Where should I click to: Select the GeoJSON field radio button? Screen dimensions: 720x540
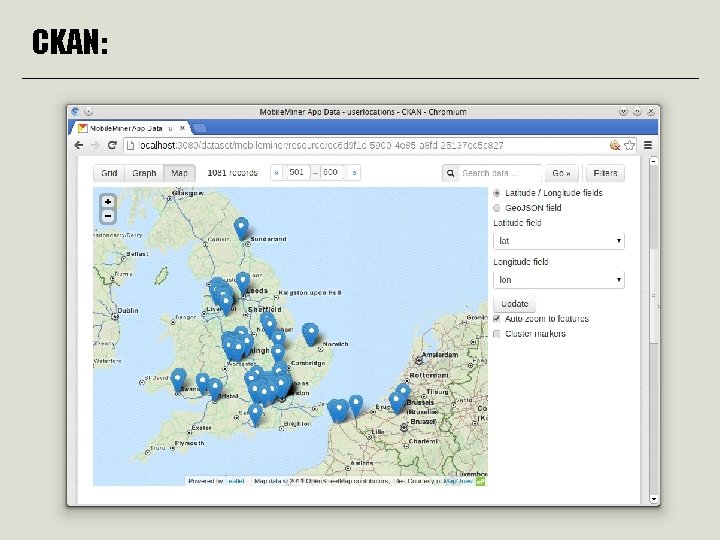(x=497, y=208)
